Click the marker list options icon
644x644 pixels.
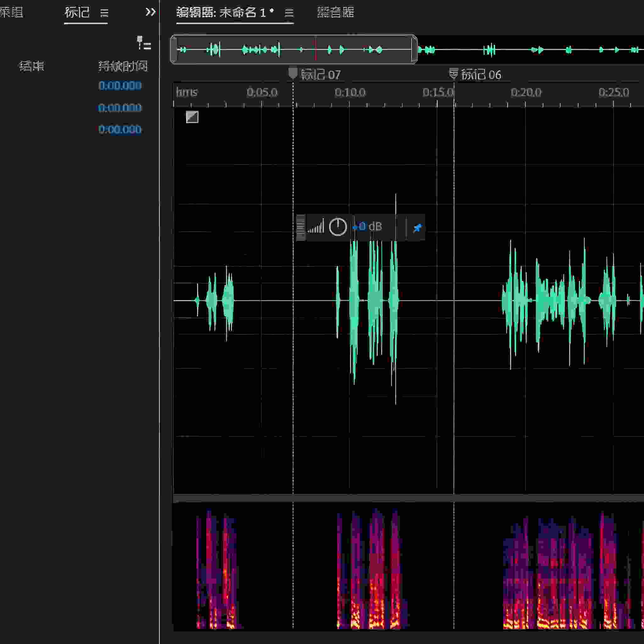coord(144,43)
